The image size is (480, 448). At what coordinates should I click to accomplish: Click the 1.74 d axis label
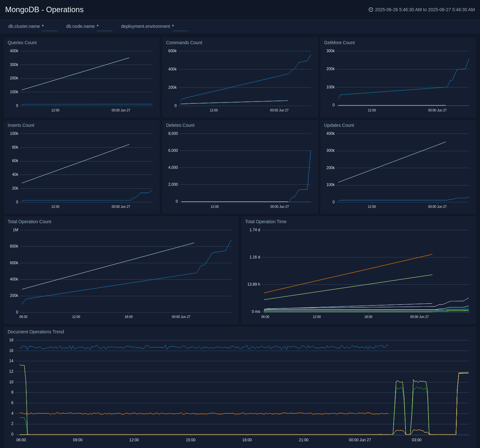click(255, 230)
